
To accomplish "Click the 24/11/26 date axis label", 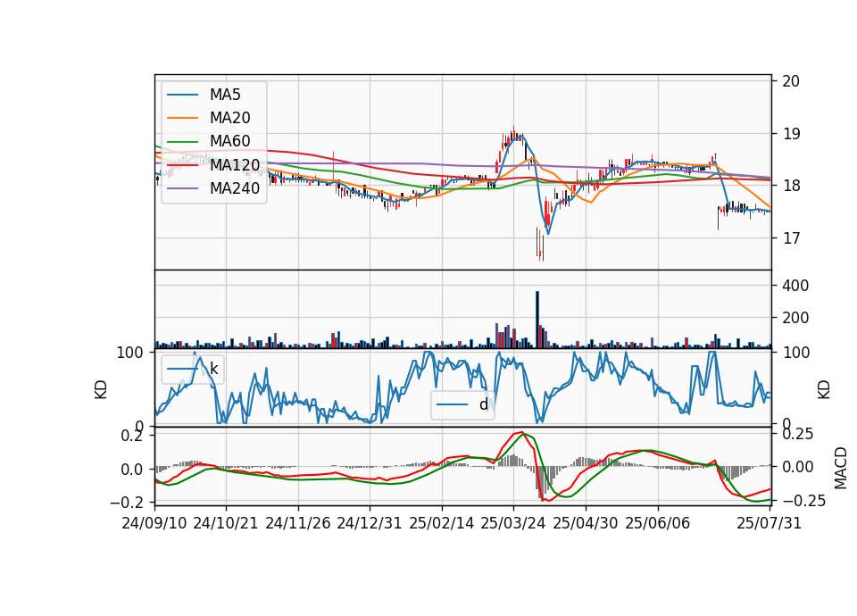I will coord(298,523).
